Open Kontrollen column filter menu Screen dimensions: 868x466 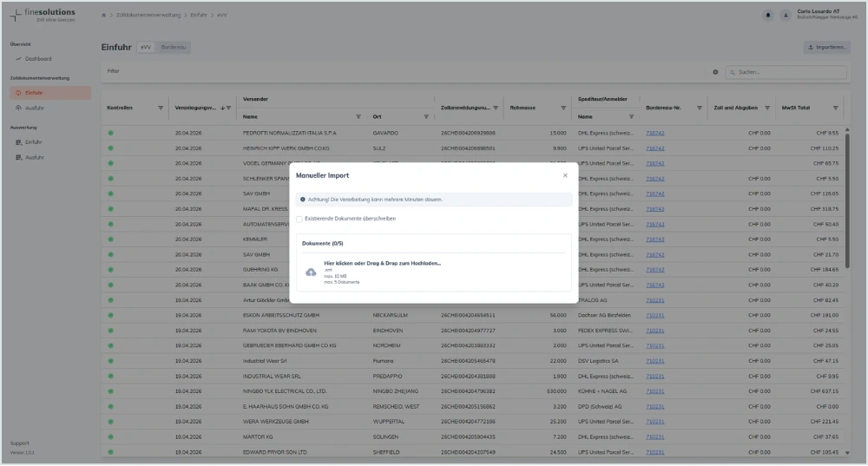point(161,108)
